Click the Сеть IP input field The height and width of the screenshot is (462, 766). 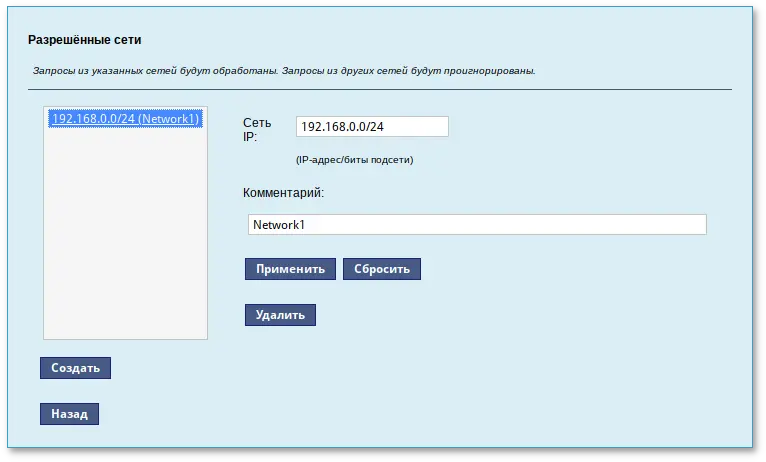pos(372,126)
